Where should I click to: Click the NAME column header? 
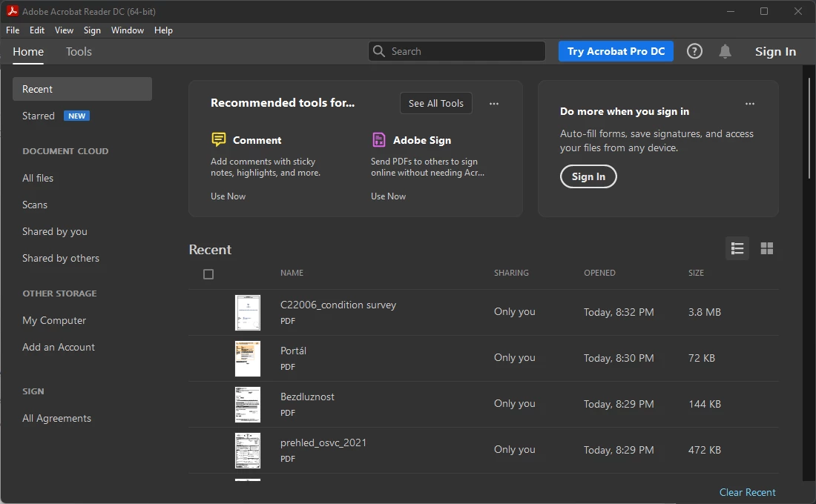(292, 273)
